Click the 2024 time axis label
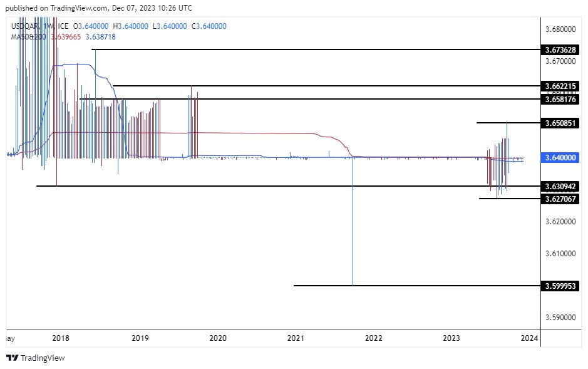This screenshot has width=588, height=369. tap(529, 338)
